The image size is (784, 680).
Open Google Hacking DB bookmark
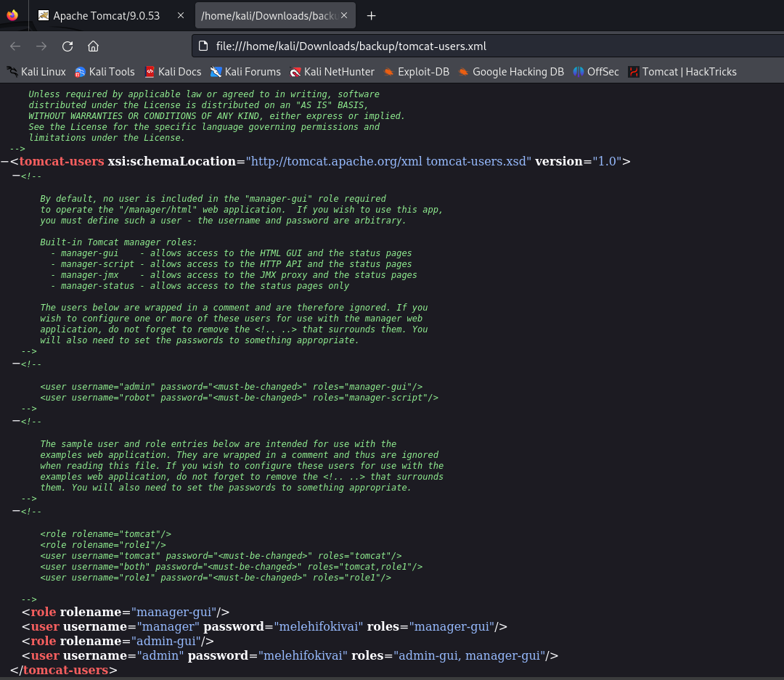[511, 72]
